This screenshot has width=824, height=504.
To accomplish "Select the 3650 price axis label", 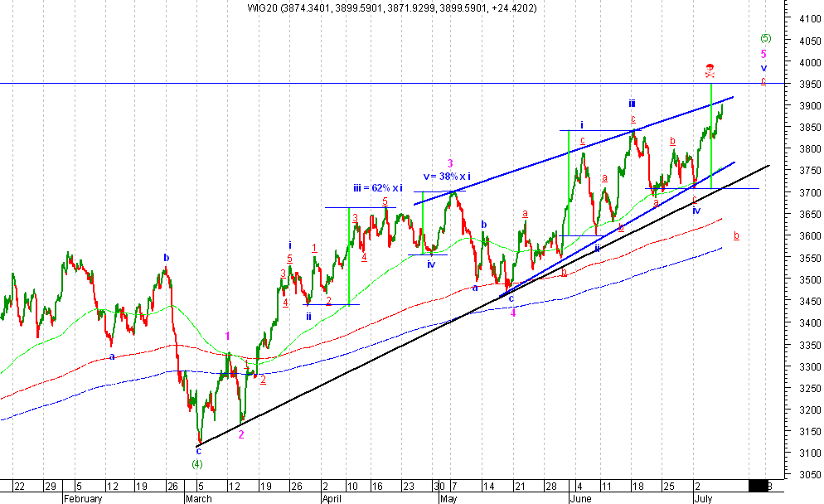I will (809, 215).
